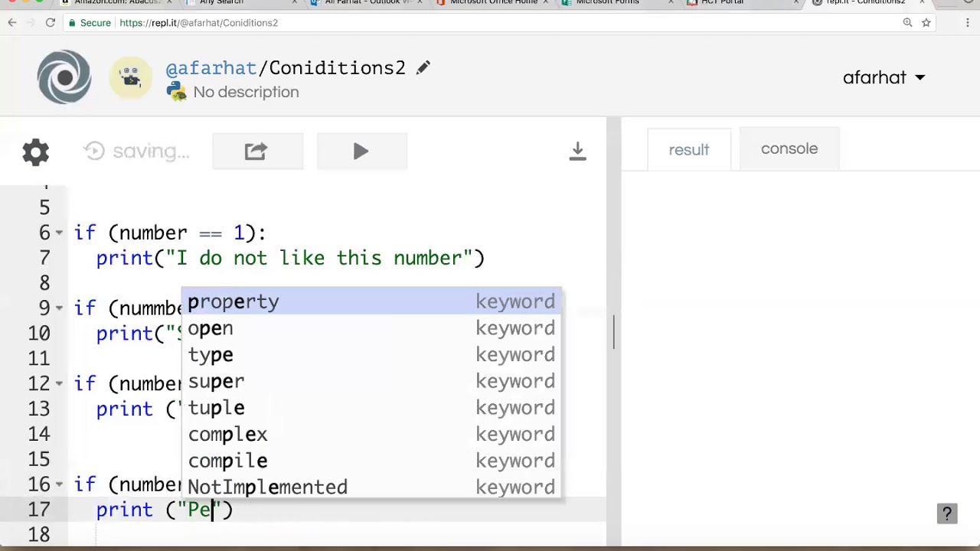
Task: Open the user avatar image
Action: pos(130,77)
